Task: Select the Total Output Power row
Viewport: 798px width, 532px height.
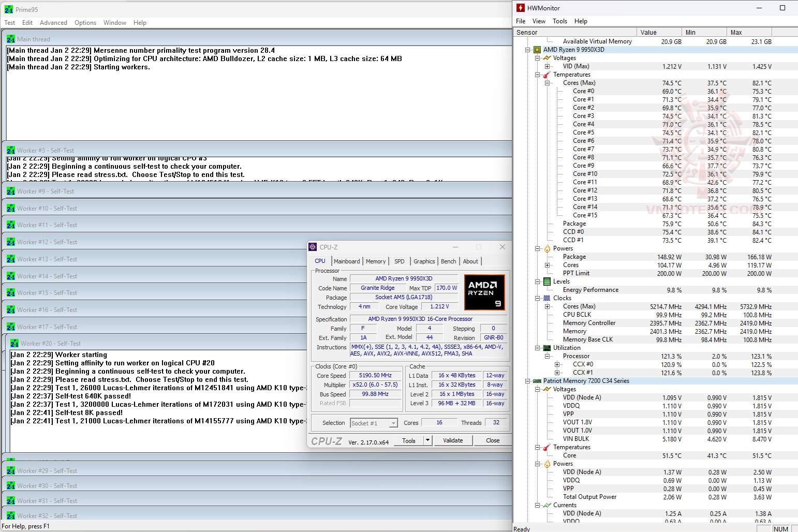Action: 667,497
